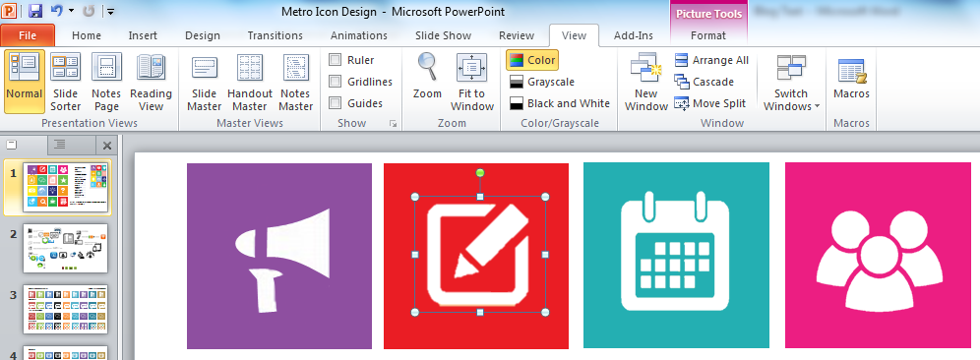The image size is (980, 360).
Task: Select slide 3 thumbnail
Action: point(65,309)
